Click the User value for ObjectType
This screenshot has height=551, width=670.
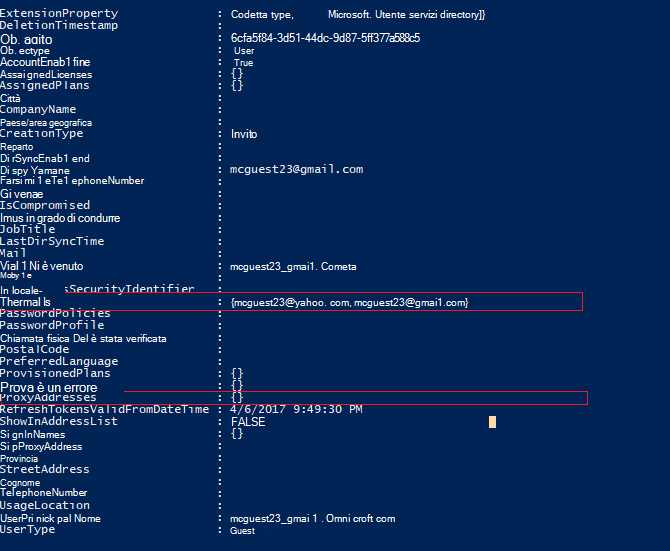tap(244, 51)
